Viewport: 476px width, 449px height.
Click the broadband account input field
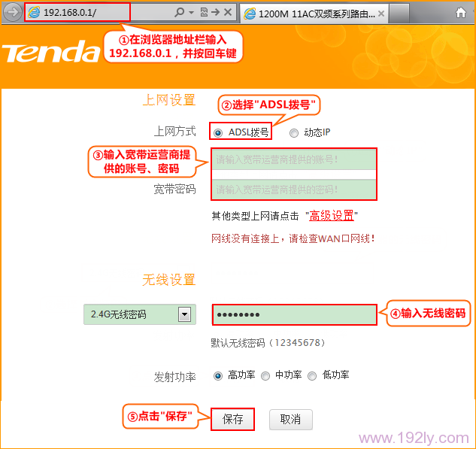tap(294, 159)
